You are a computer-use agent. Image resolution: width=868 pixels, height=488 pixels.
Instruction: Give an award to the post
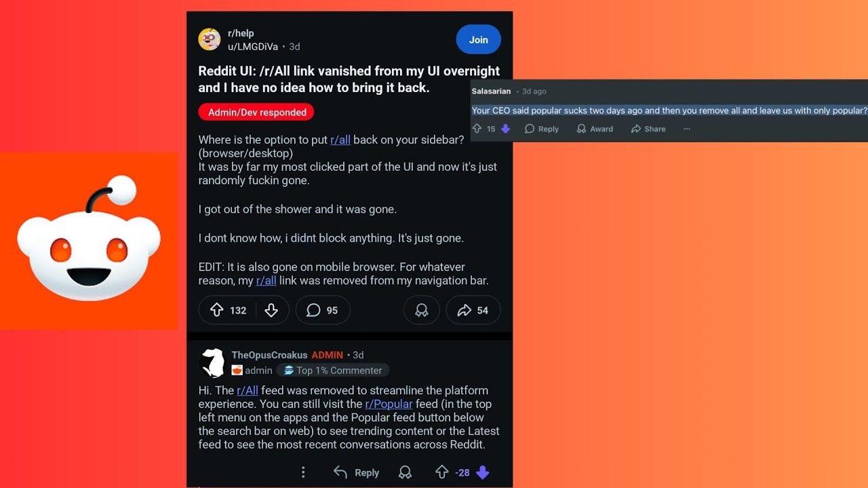[x=421, y=310]
